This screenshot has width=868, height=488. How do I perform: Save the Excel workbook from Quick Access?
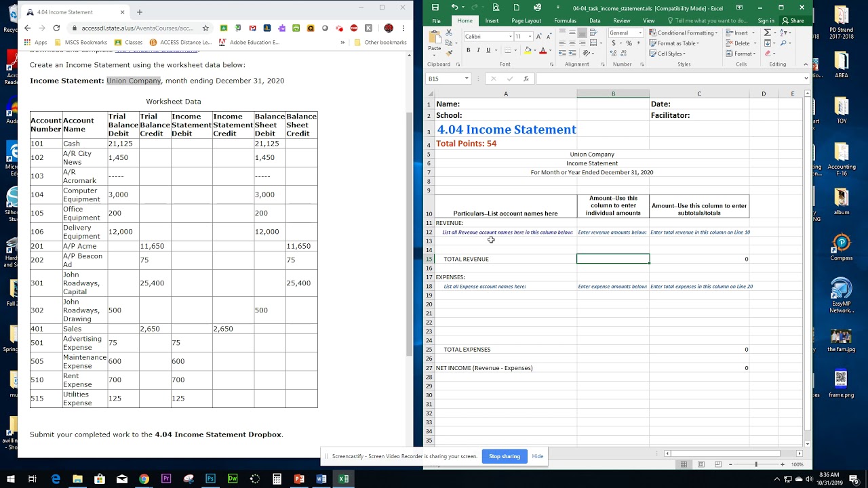tap(435, 7)
